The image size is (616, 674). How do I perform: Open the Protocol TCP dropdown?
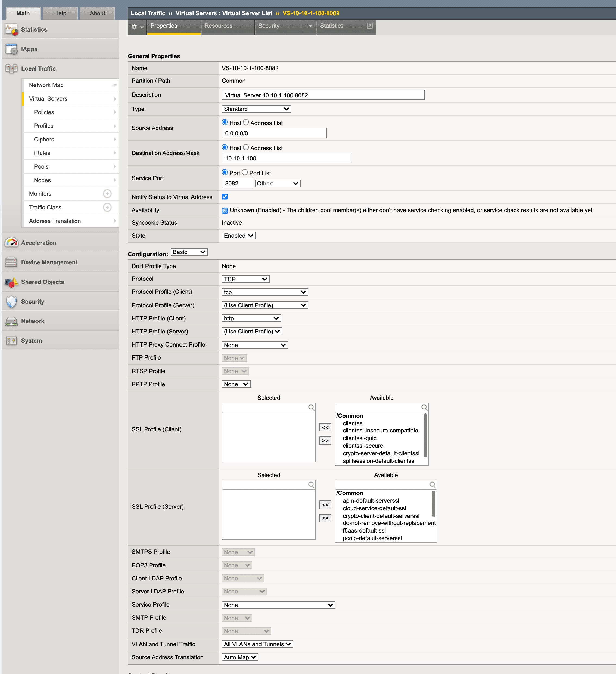245,279
